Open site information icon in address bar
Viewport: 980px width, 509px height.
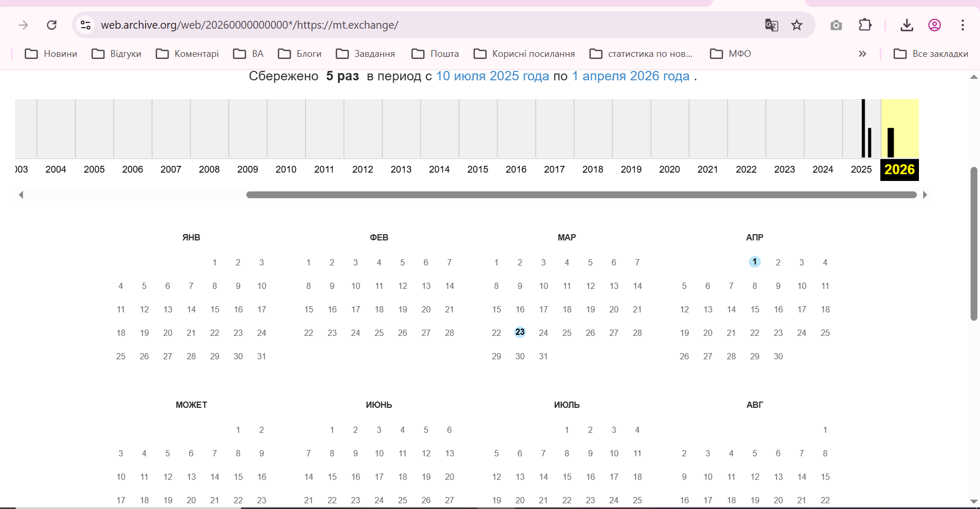(x=86, y=25)
